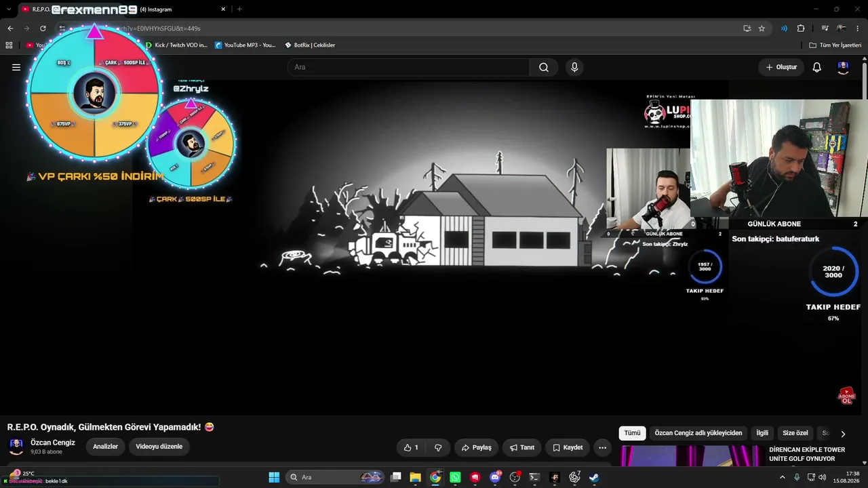Open the Oluştur create menu
This screenshot has height=488, width=868.
tap(781, 67)
